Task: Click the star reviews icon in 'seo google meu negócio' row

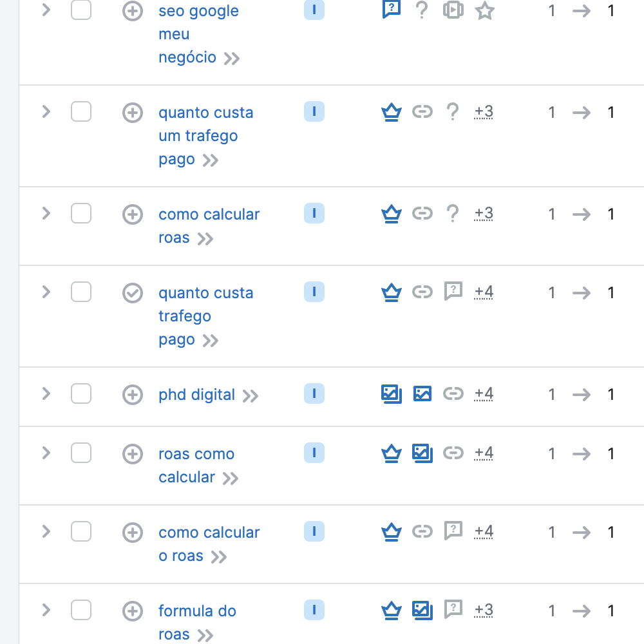Action: point(485,10)
